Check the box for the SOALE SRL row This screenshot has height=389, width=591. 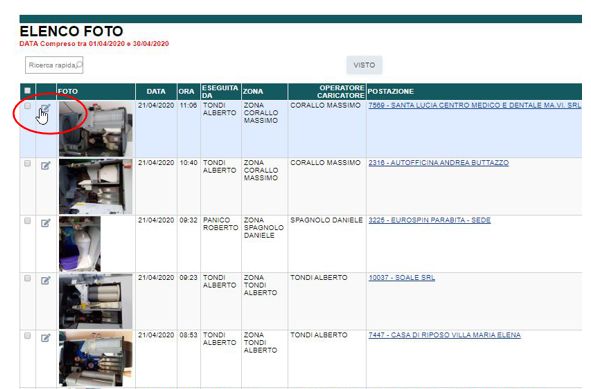click(27, 278)
